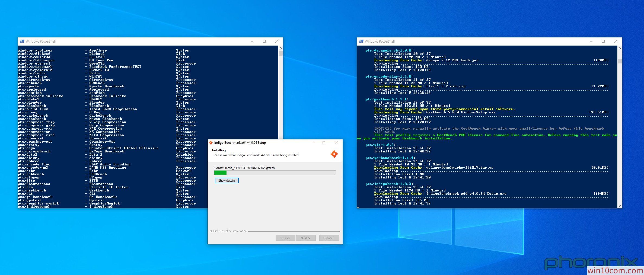Click 'HD Tune Pro' in left PowerShell
Screen dimensions: 644x275
click(101, 60)
